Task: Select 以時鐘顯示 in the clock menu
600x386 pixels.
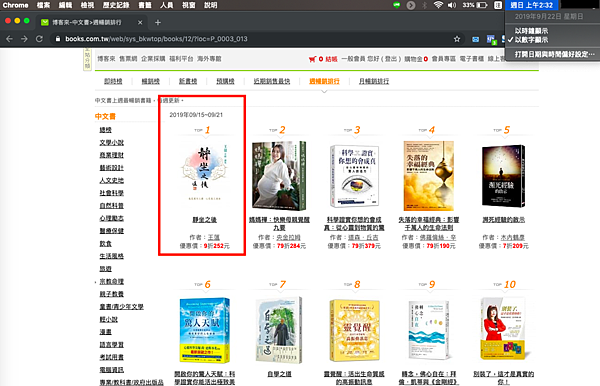Action: coord(531,31)
